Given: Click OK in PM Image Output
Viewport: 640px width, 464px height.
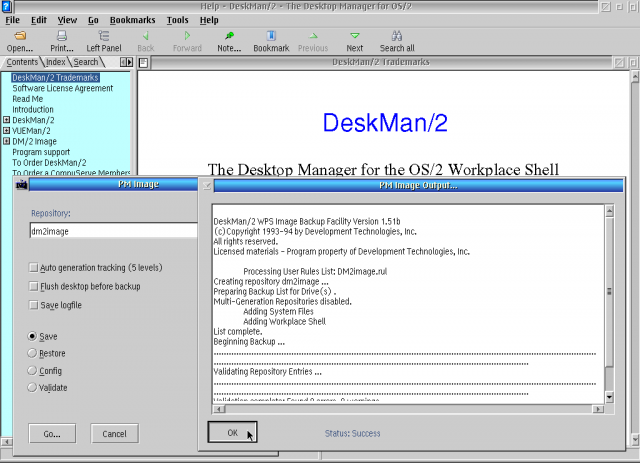Looking at the screenshot, I should point(232,433).
